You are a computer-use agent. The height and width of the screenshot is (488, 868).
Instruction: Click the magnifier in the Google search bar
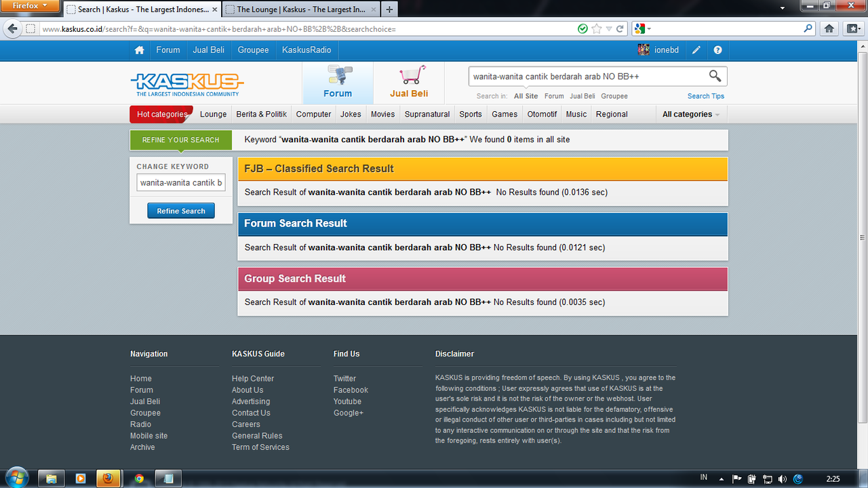(x=808, y=29)
